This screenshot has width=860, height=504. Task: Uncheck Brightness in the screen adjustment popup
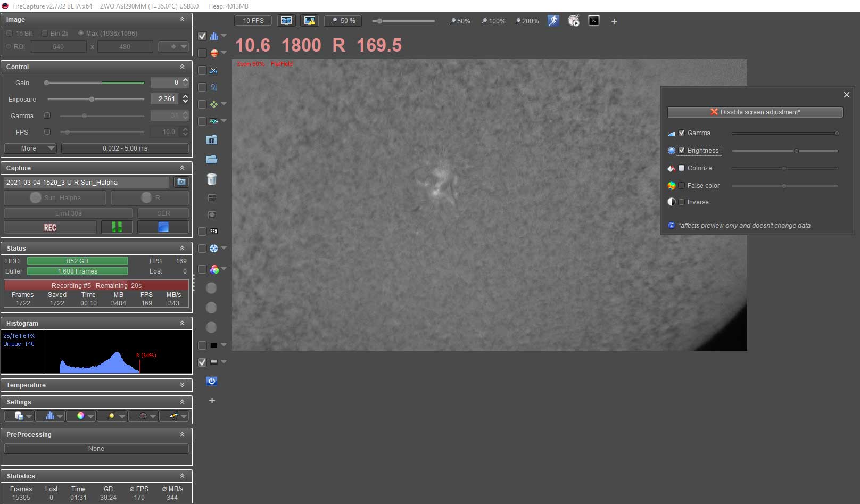click(x=682, y=151)
